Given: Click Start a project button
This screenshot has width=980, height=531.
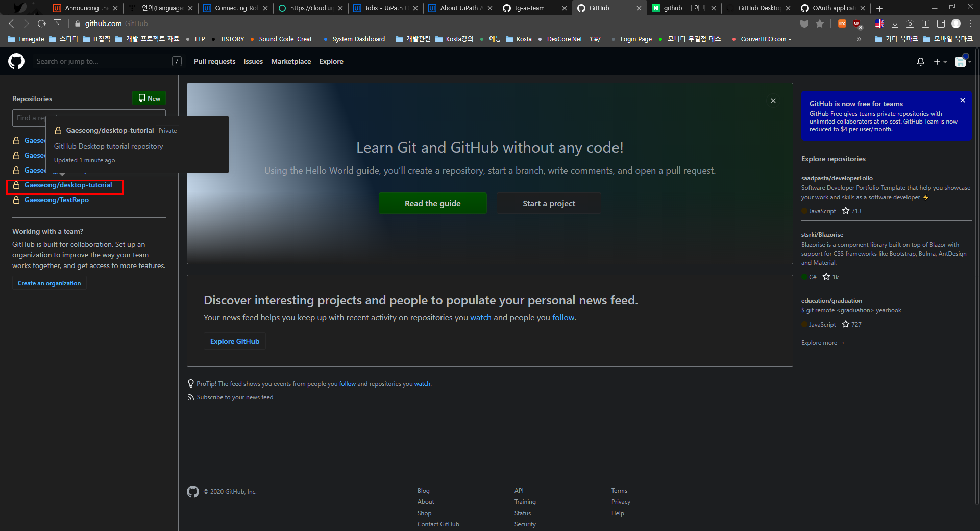Looking at the screenshot, I should (x=549, y=203).
